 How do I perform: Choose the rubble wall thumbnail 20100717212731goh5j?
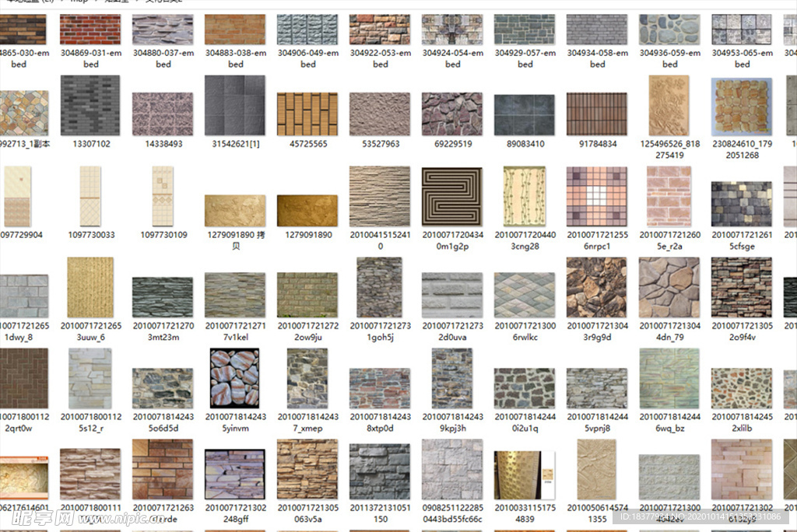pos(379,287)
